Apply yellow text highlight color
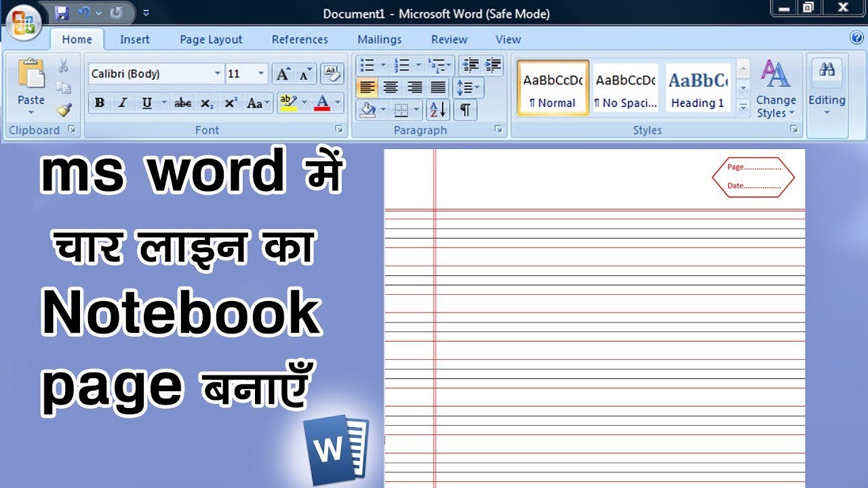Image resolution: width=868 pixels, height=488 pixels. point(288,103)
